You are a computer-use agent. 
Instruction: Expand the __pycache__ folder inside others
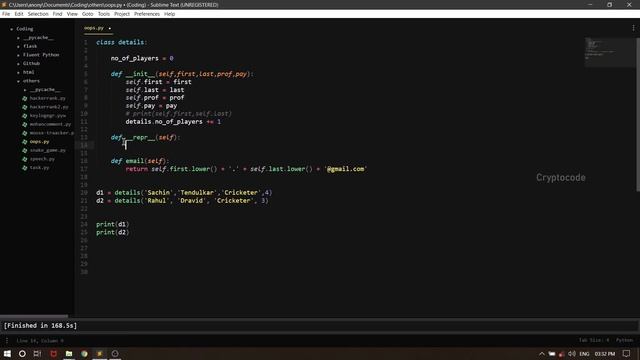[x=25, y=90]
